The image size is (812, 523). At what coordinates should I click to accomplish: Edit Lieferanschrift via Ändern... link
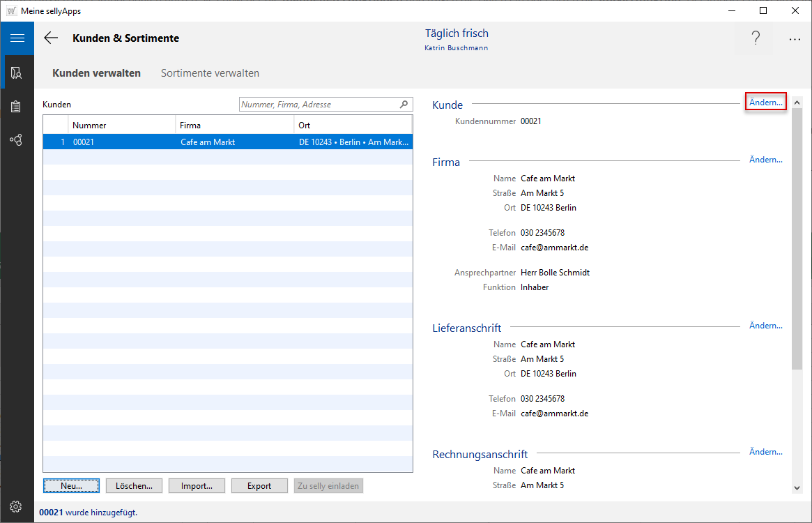click(x=765, y=326)
